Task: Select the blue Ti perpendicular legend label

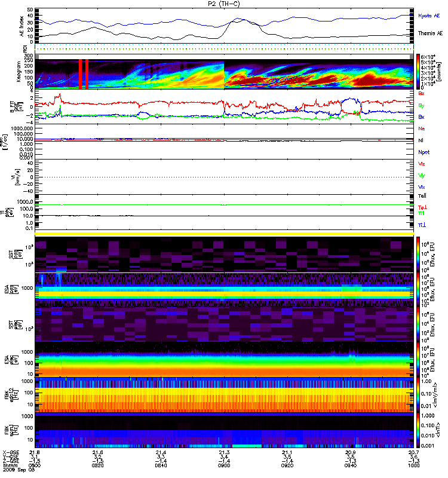Action: pos(422,225)
